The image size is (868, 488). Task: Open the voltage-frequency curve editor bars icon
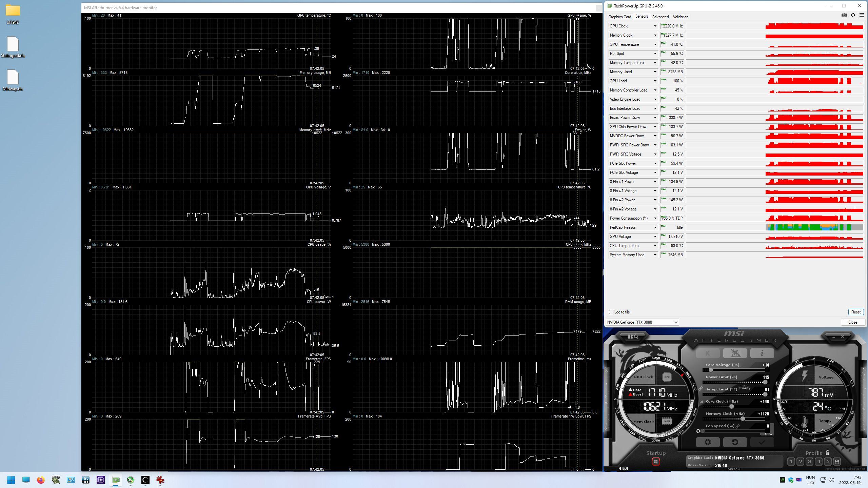point(701,402)
